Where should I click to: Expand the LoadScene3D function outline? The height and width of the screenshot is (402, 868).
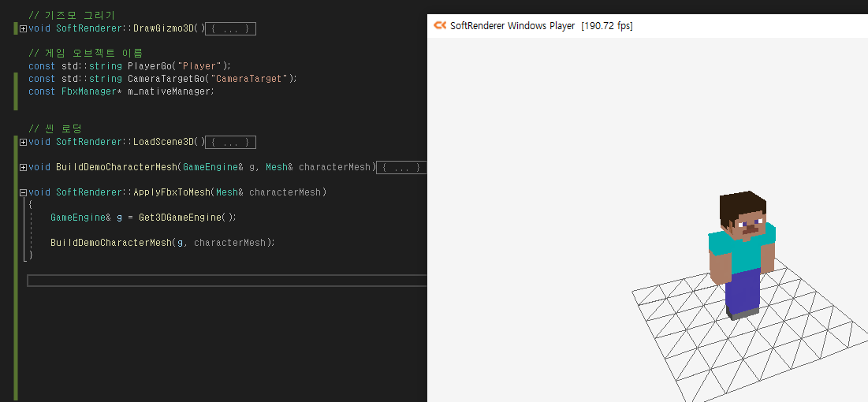23,142
